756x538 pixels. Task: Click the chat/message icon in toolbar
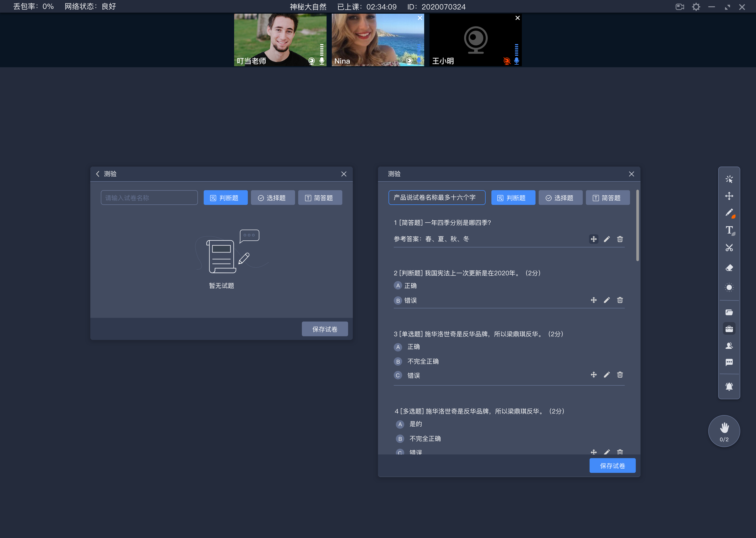tap(730, 363)
